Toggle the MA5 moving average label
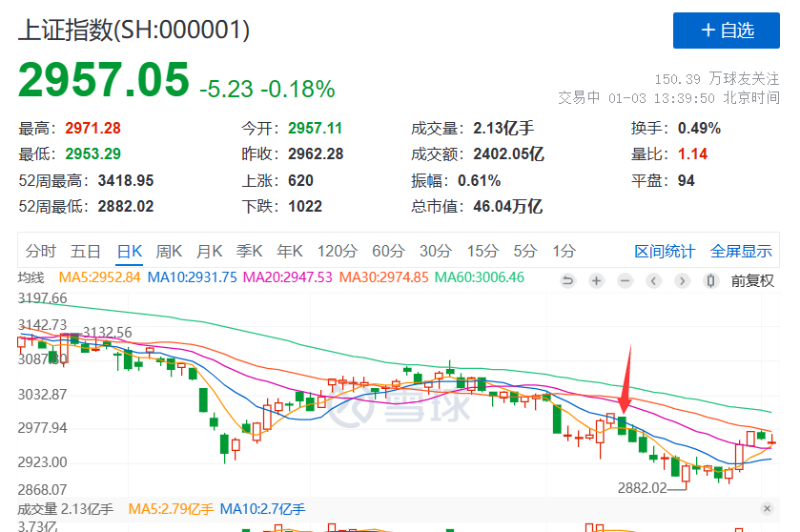800x532 pixels. coord(99,277)
